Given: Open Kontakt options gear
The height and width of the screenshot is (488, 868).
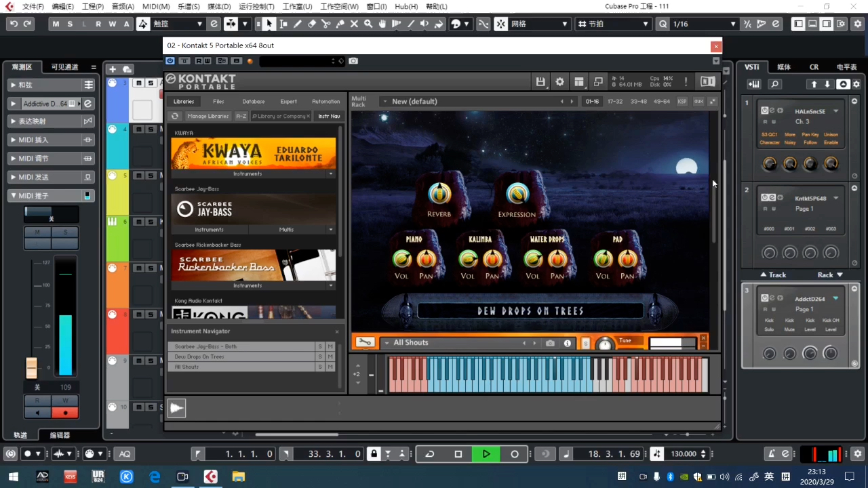Looking at the screenshot, I should 559,81.
